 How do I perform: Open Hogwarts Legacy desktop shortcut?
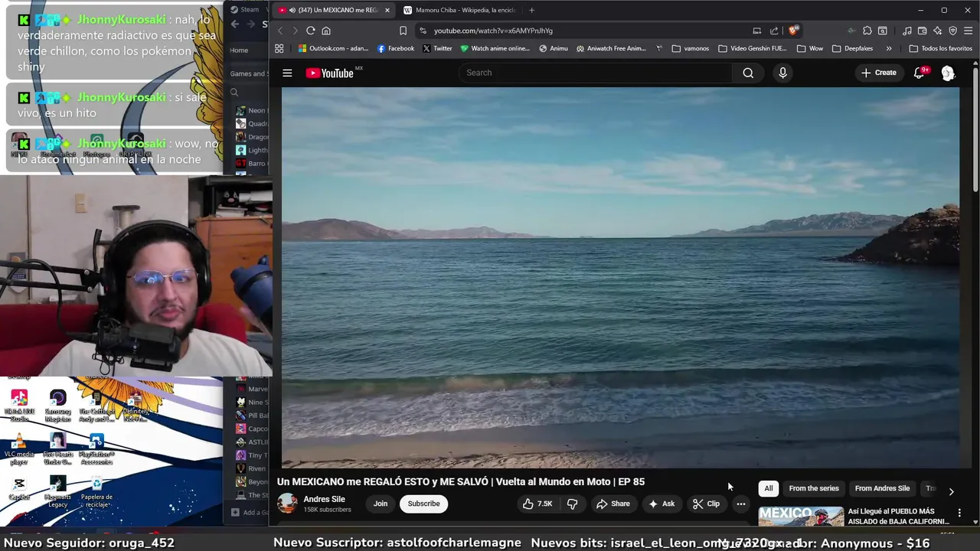[x=58, y=492]
